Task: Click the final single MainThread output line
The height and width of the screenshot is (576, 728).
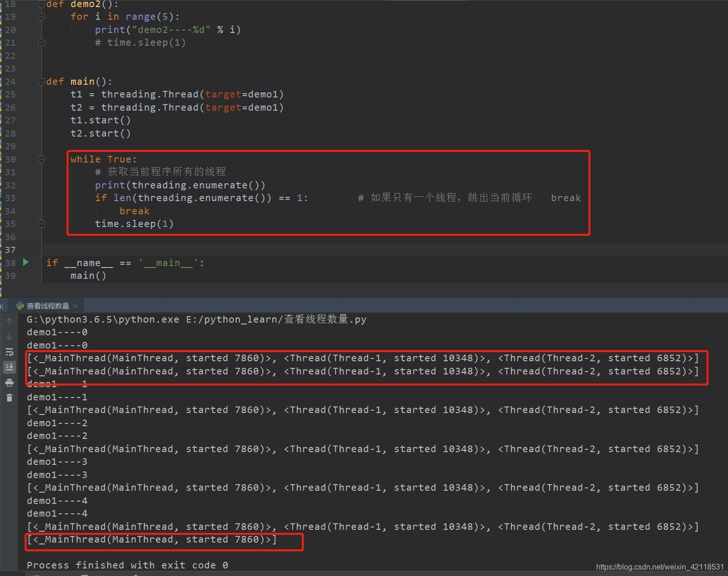Action: 152,540
